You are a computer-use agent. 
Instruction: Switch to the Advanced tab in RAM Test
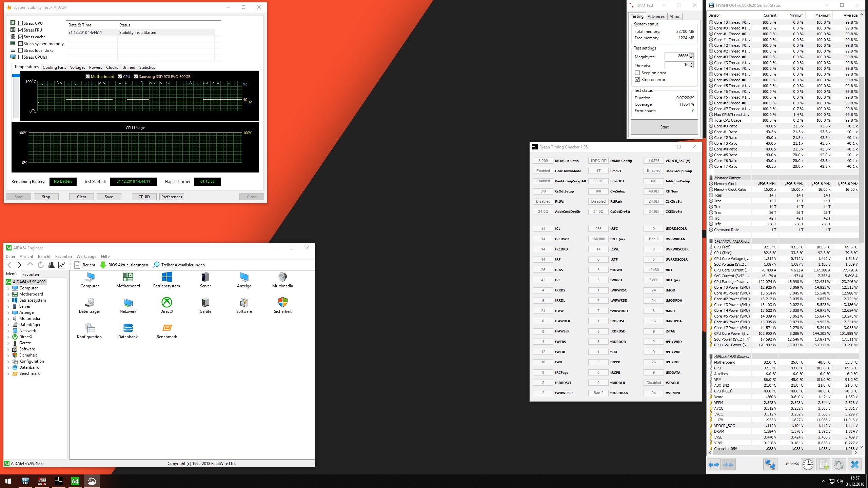click(x=656, y=16)
